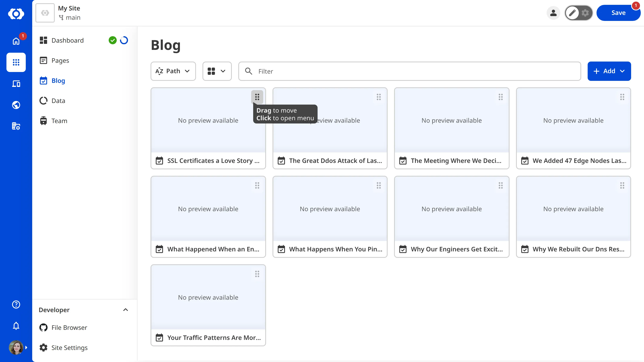Open the organization settings building icon
Screen dimensions: 644x362
click(x=16, y=126)
